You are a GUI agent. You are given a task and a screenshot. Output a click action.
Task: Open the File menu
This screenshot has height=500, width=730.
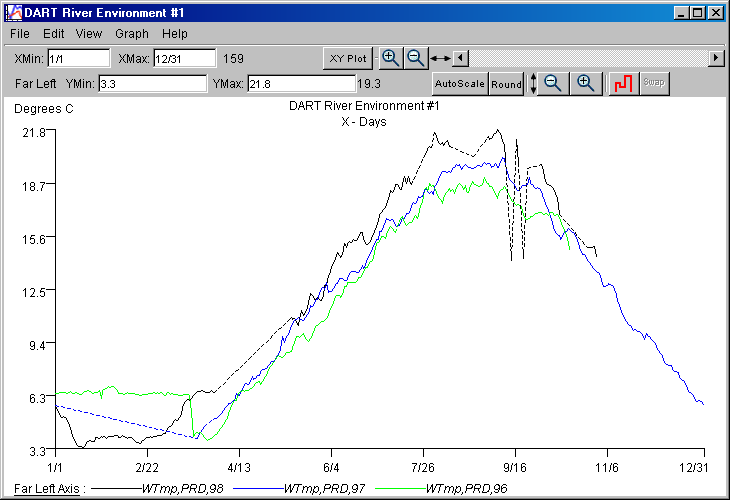tap(20, 34)
